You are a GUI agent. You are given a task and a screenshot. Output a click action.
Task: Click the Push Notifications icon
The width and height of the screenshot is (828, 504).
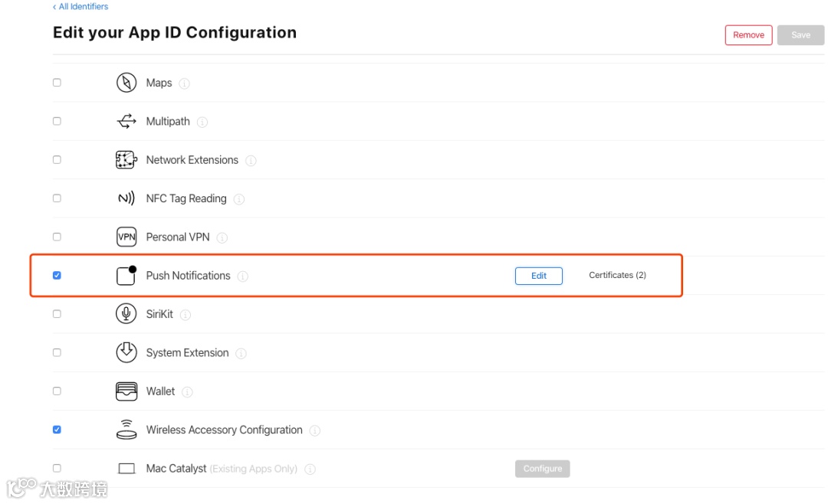click(x=127, y=275)
